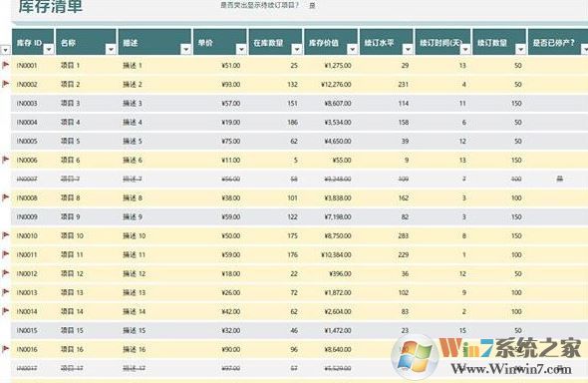Expand the 续订时间(天) filter dropdown

465,49
